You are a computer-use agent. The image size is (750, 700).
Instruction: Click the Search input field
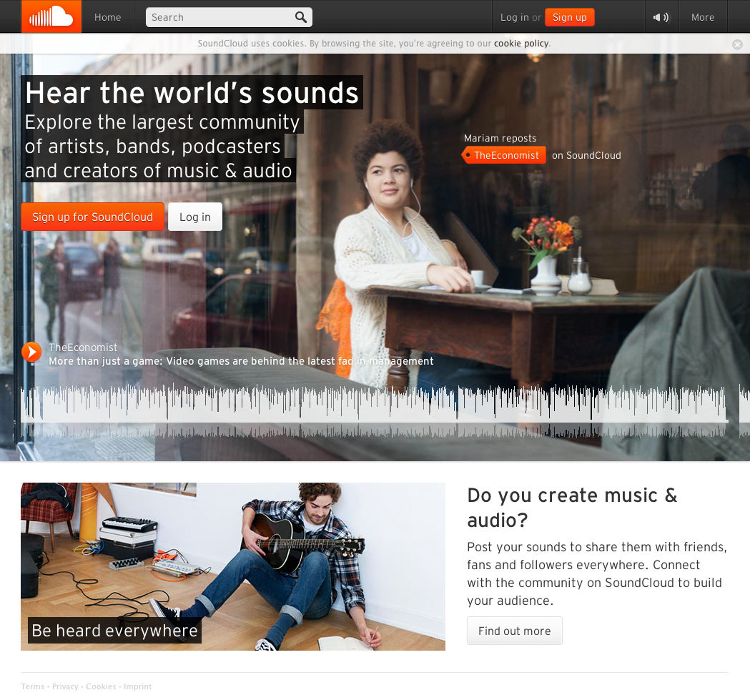[218, 17]
